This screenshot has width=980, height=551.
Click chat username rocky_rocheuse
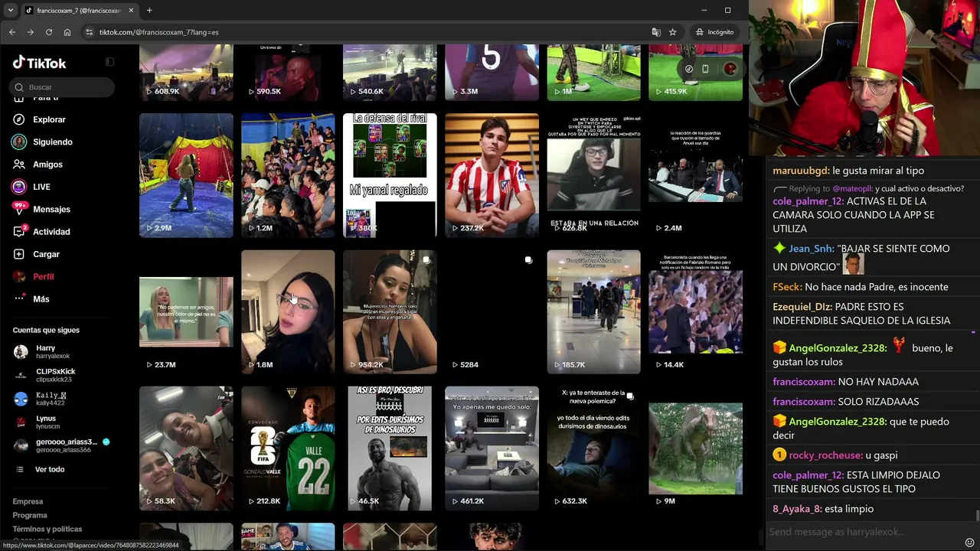pos(825,455)
